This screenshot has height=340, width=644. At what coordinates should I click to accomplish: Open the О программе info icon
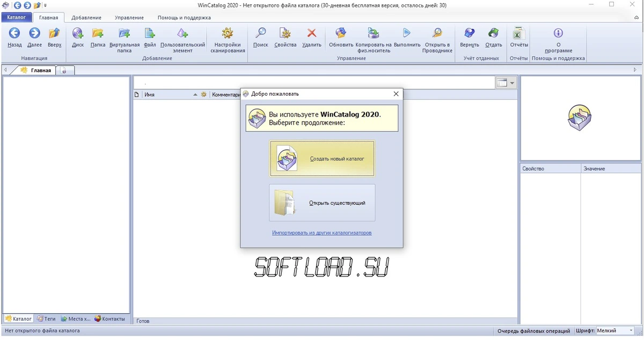click(558, 40)
